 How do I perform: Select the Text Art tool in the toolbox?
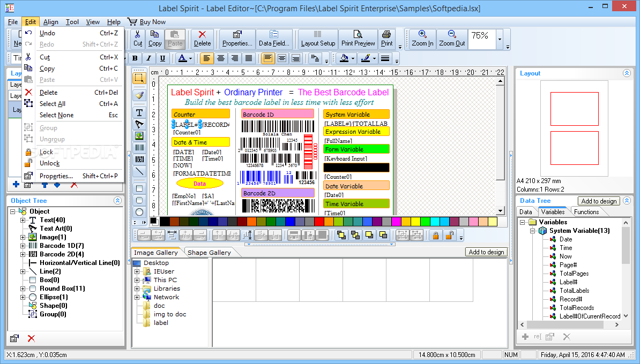click(x=139, y=124)
